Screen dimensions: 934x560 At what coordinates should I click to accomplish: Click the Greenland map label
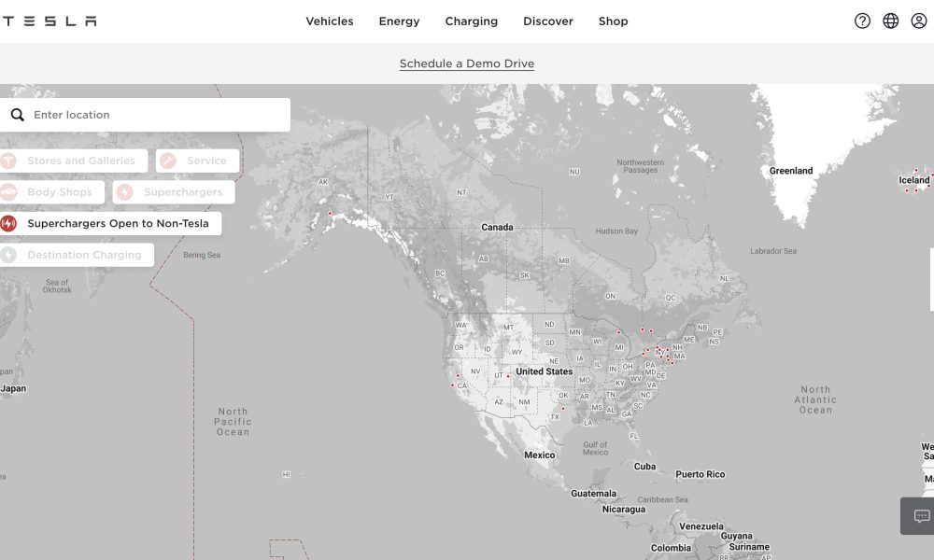790,171
